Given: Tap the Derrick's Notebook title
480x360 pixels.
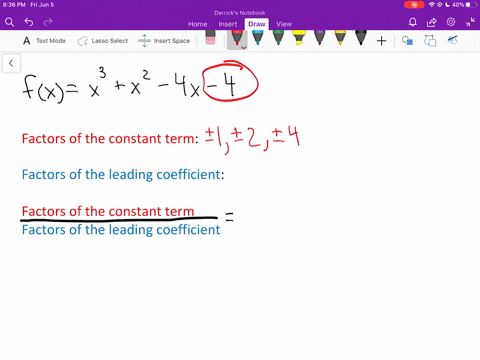Looking at the screenshot, I should coord(240,13).
